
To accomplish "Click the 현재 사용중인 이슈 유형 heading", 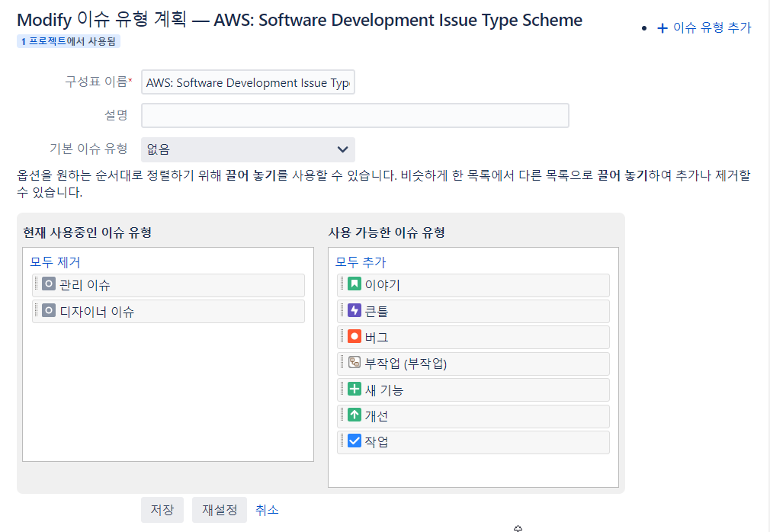I will 88,232.
